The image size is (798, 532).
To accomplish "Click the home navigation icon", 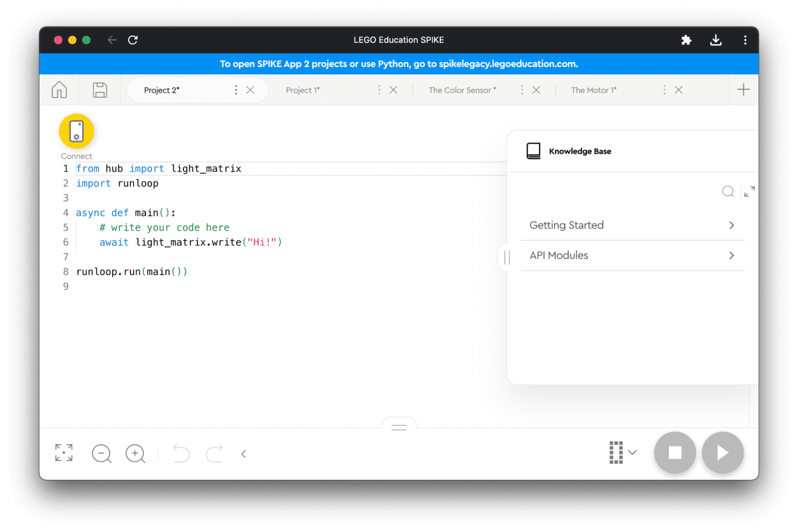I will point(61,90).
